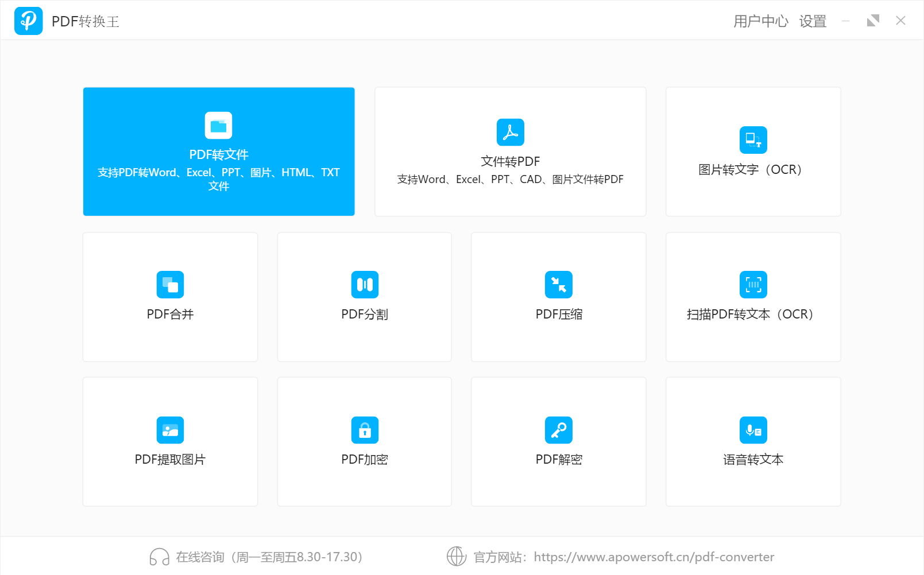Click the PDF解密 key icon
This screenshot has height=575, width=924.
point(559,430)
